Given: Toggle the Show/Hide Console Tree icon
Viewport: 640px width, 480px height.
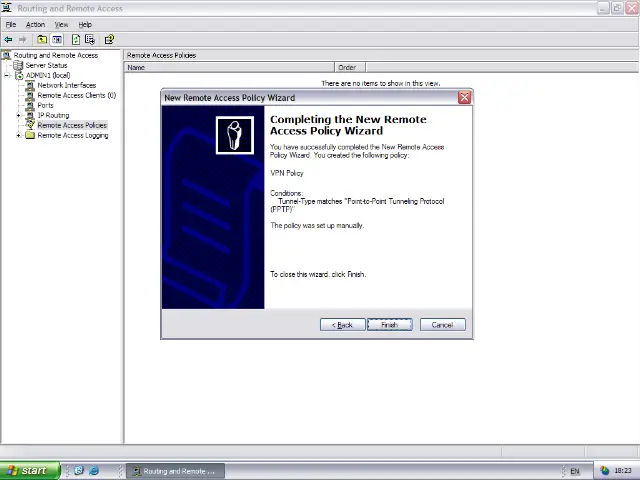Looking at the screenshot, I should point(57,40).
